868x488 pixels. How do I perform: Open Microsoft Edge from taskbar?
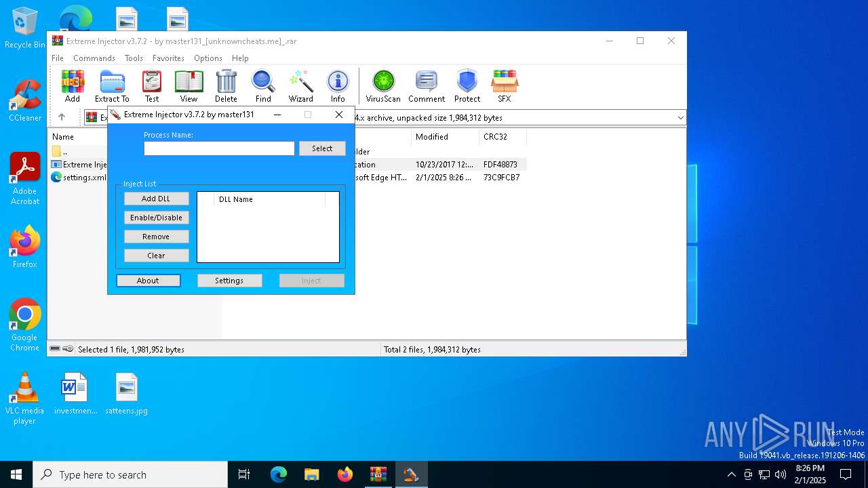click(x=279, y=474)
